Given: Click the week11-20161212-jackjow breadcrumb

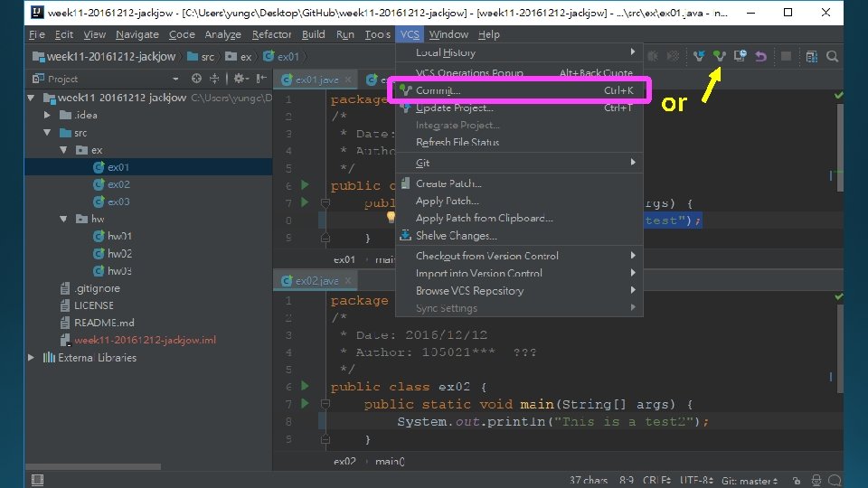Looking at the screenshot, I should pos(104,56).
